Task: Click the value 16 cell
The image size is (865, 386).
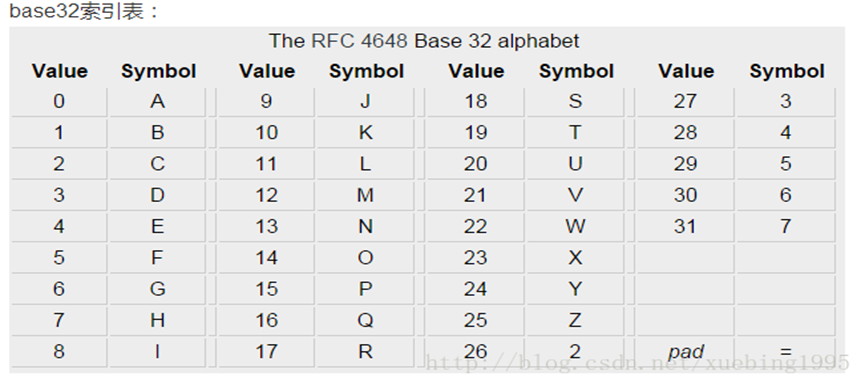Action: coord(266,320)
